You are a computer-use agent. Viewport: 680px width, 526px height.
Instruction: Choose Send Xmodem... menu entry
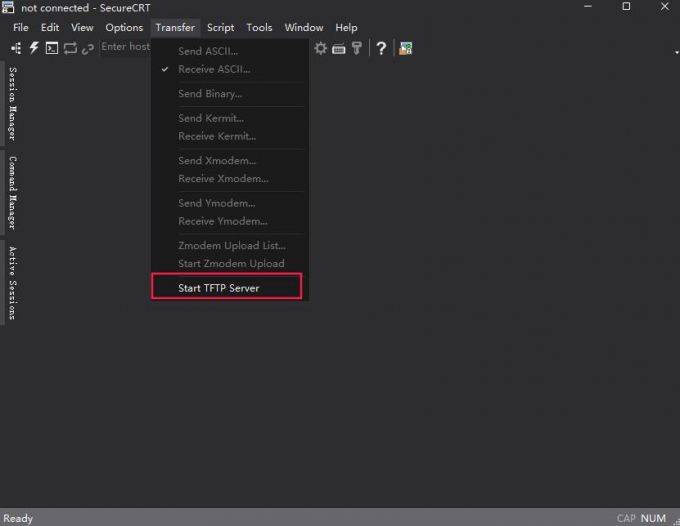[x=229, y=160]
